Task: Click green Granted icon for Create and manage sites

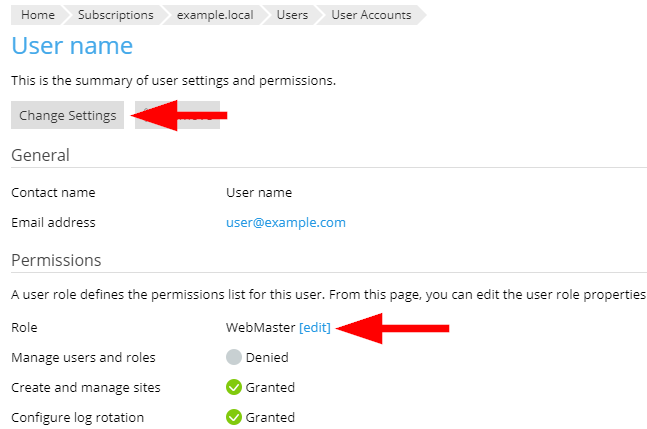Action: [235, 387]
